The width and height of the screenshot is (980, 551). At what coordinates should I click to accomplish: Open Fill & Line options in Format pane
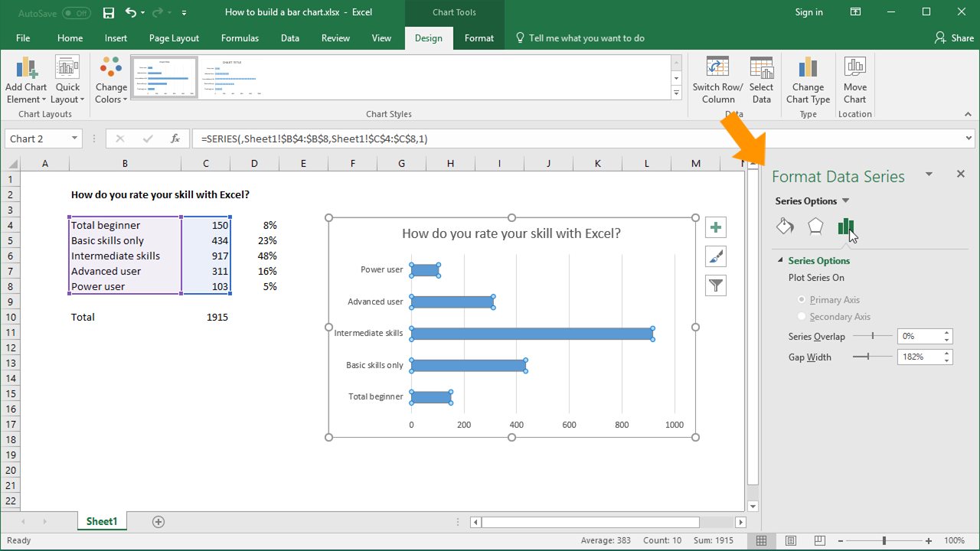tap(784, 226)
